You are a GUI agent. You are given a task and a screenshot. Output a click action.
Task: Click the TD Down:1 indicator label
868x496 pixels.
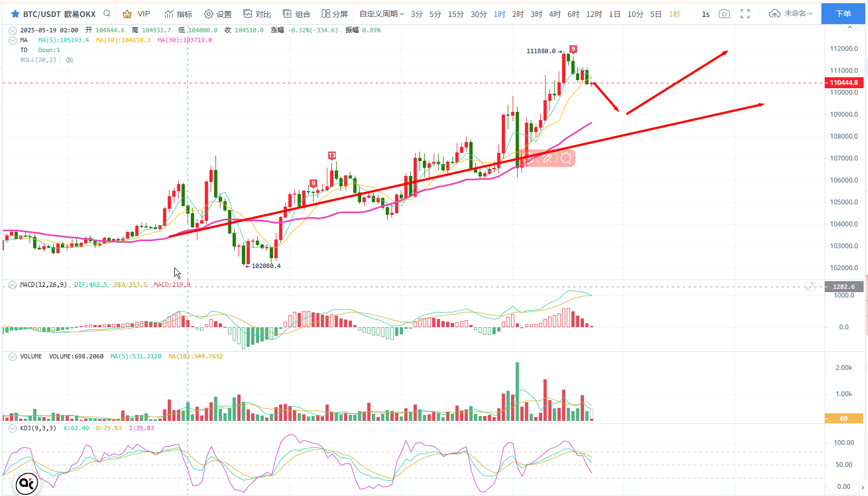click(x=40, y=50)
